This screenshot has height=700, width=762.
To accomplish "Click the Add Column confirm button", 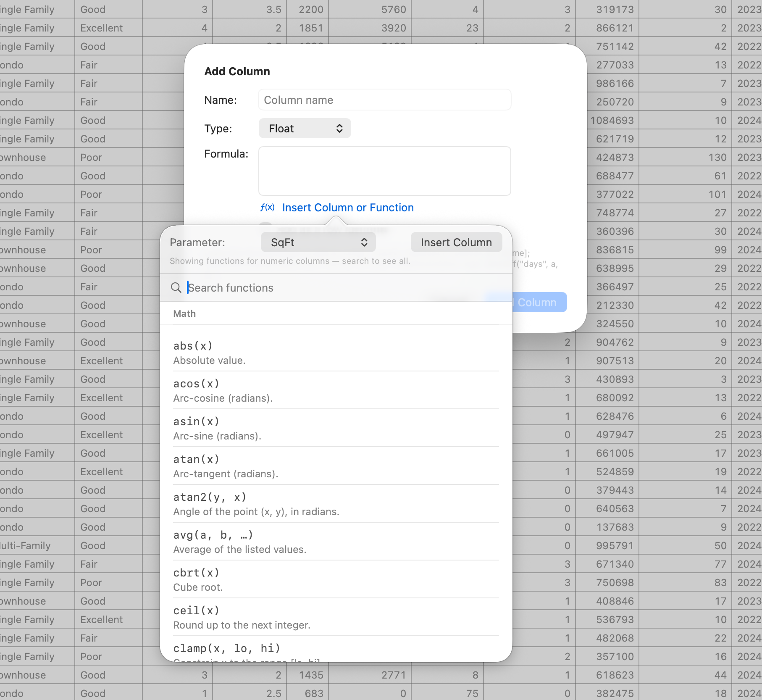I will pos(539,302).
